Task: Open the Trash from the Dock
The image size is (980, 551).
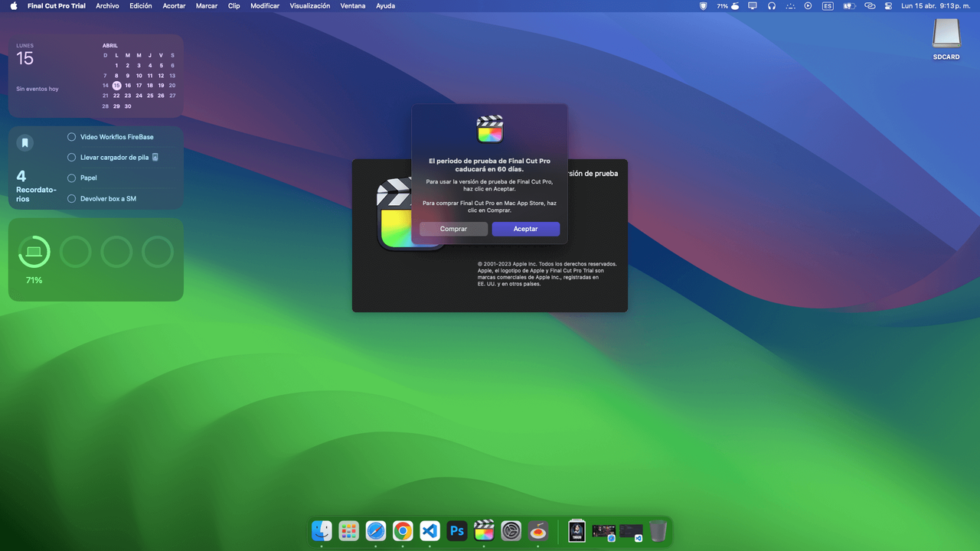Action: [657, 530]
